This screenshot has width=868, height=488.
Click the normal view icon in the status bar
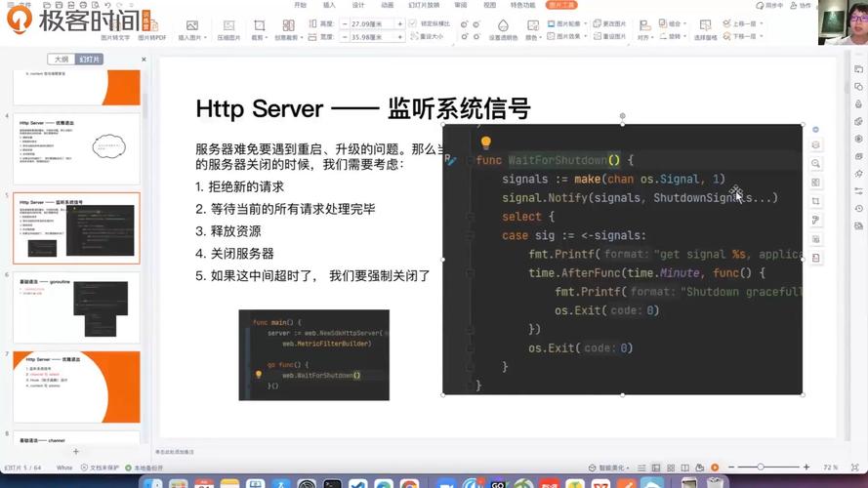(x=656, y=468)
